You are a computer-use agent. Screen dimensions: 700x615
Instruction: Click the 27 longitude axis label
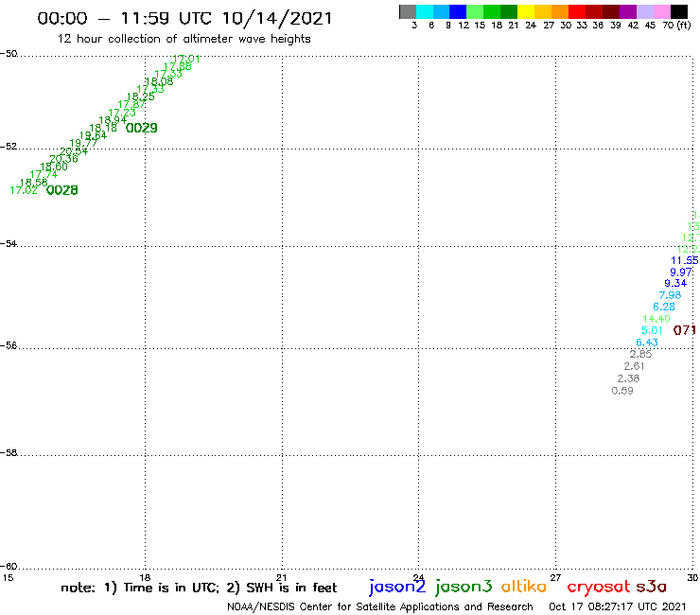tap(555, 577)
